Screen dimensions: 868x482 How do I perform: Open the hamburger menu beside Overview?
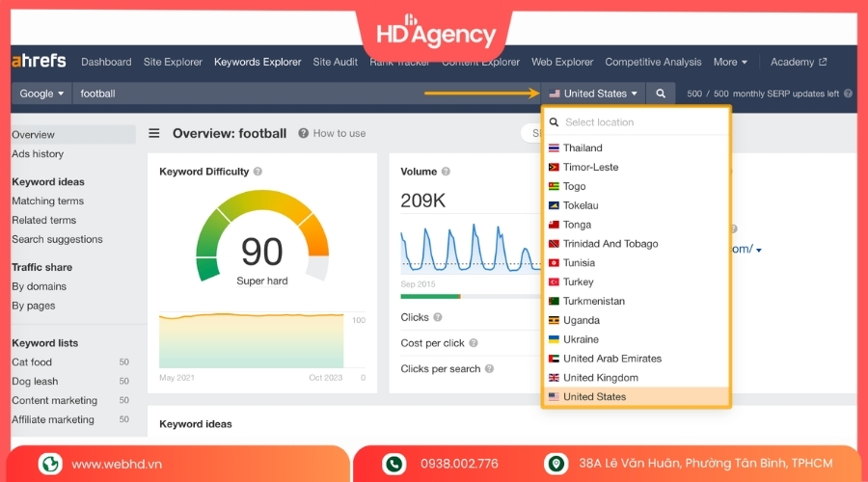click(154, 133)
